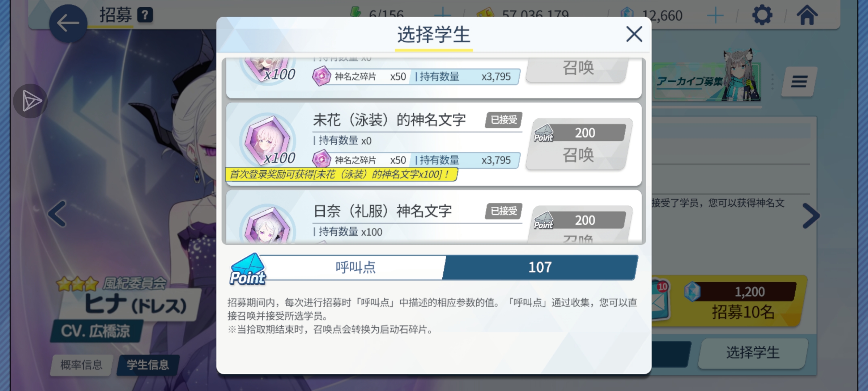Open recruitment help question mark icon
The image size is (868, 391).
pos(145,15)
